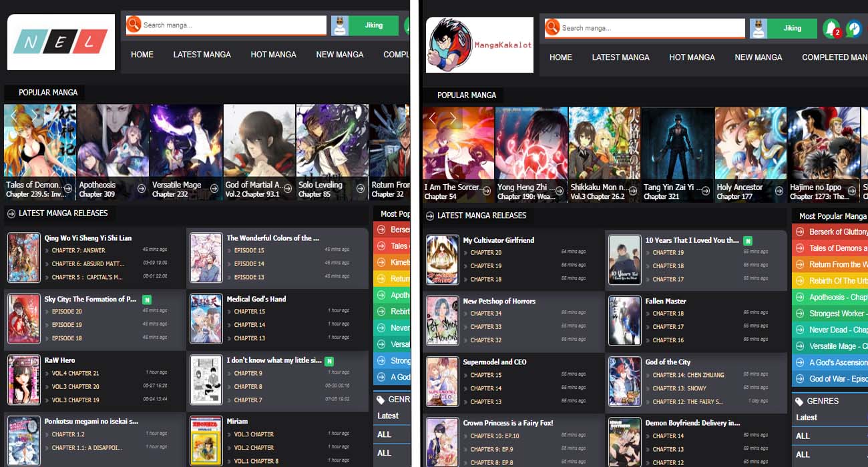The image size is (868, 467).
Task: Open Qing Wo Yi Sheng Yi Shi Lian title
Action: 88,238
